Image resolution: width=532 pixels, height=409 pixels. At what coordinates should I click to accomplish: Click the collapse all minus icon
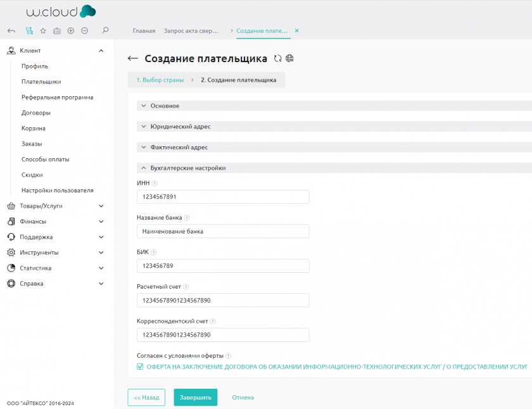click(x=84, y=30)
